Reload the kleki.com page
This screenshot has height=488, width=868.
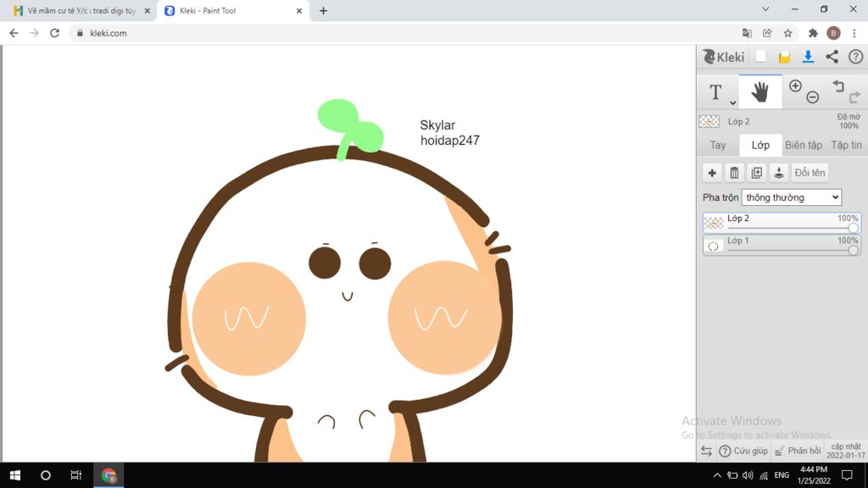pos(54,33)
